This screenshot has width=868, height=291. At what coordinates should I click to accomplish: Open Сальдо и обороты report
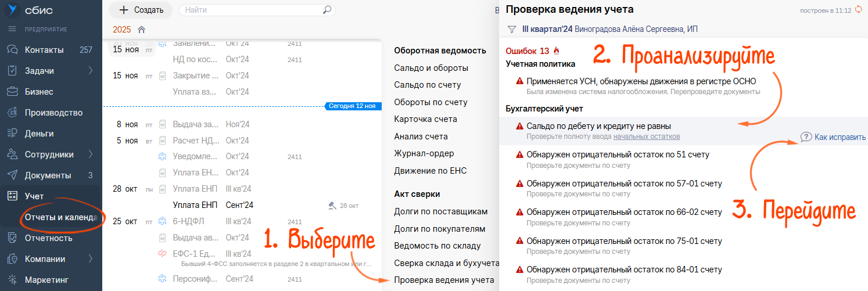[x=431, y=68]
